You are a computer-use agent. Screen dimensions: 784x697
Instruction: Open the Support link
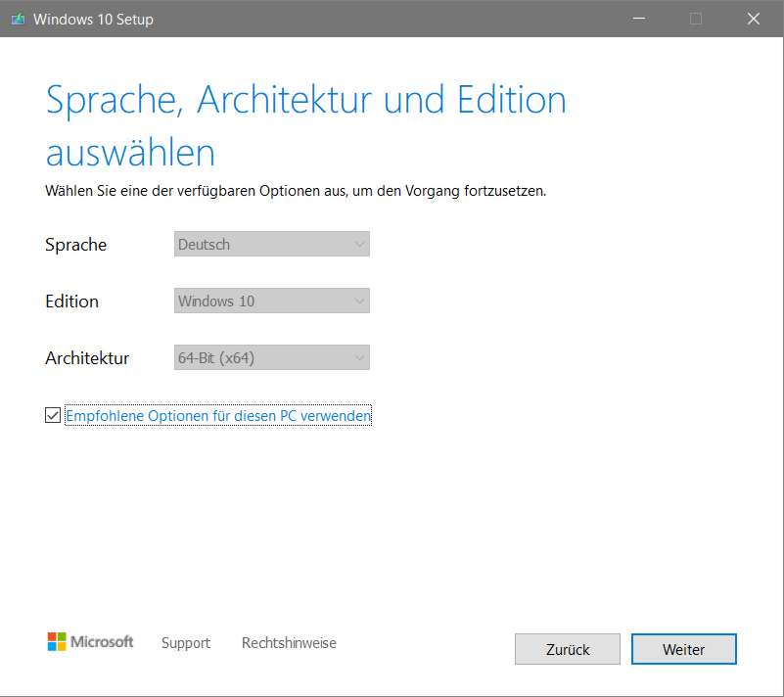tap(186, 643)
